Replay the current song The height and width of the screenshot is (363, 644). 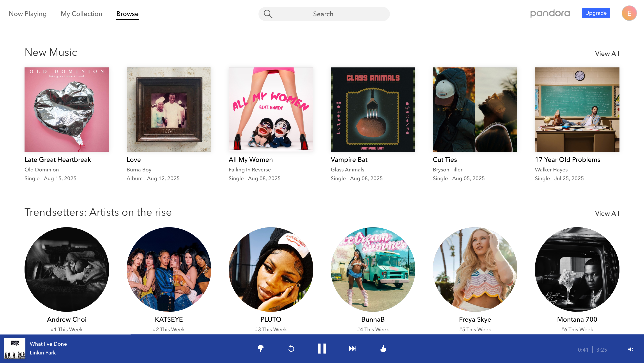click(292, 349)
